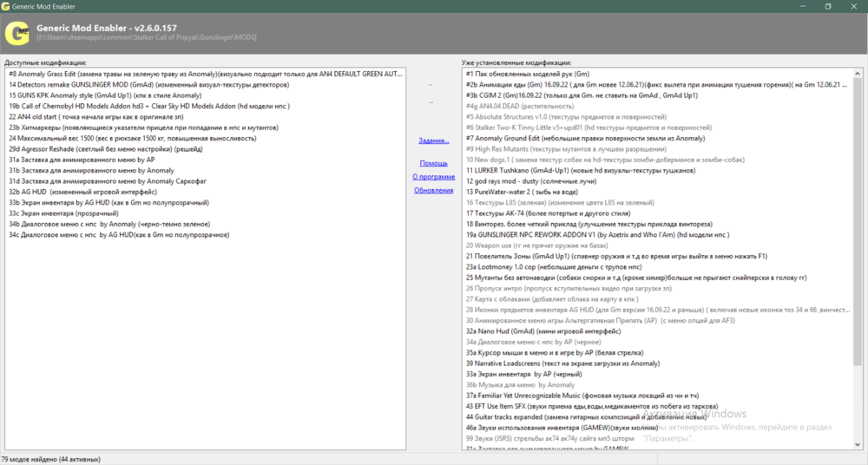
Task: Open the О программе about link
Action: 433,177
